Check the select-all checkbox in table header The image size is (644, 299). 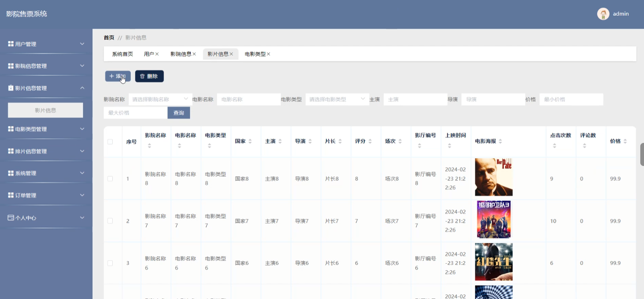[110, 141]
